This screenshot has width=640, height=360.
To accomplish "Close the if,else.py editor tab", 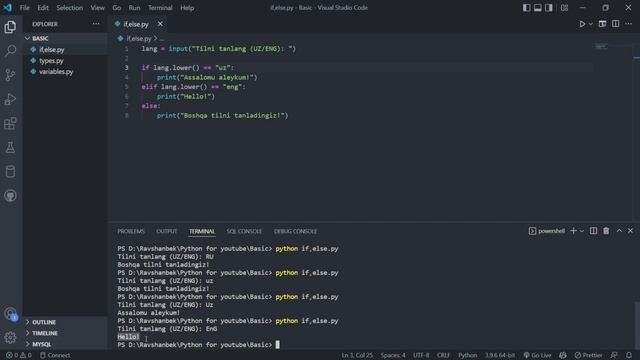I will [x=160, y=24].
